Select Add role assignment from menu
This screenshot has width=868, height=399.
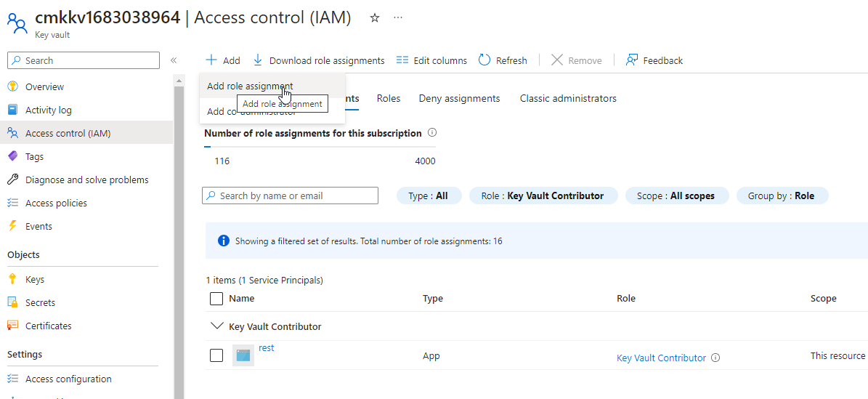(x=250, y=86)
